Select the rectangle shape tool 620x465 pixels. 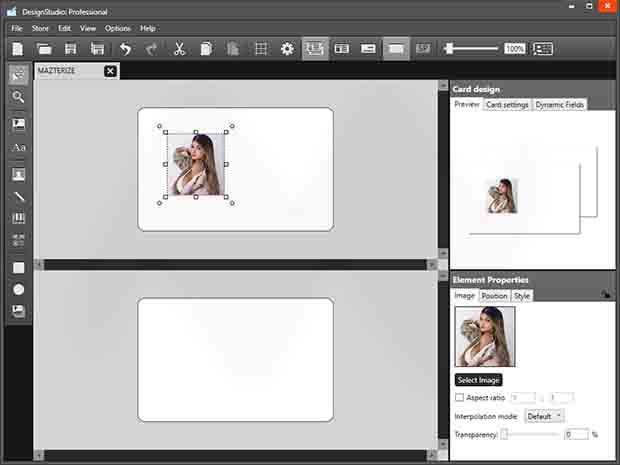tap(18, 268)
